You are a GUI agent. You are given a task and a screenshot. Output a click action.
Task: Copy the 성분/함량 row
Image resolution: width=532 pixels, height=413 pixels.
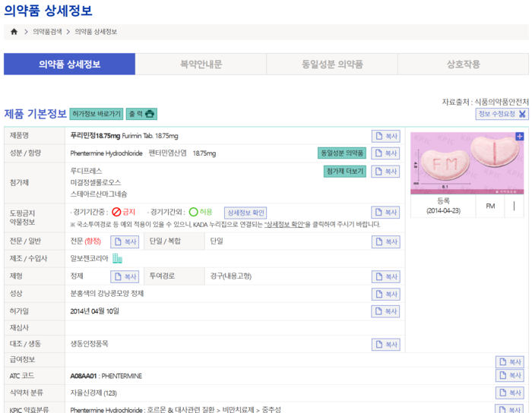click(x=385, y=153)
